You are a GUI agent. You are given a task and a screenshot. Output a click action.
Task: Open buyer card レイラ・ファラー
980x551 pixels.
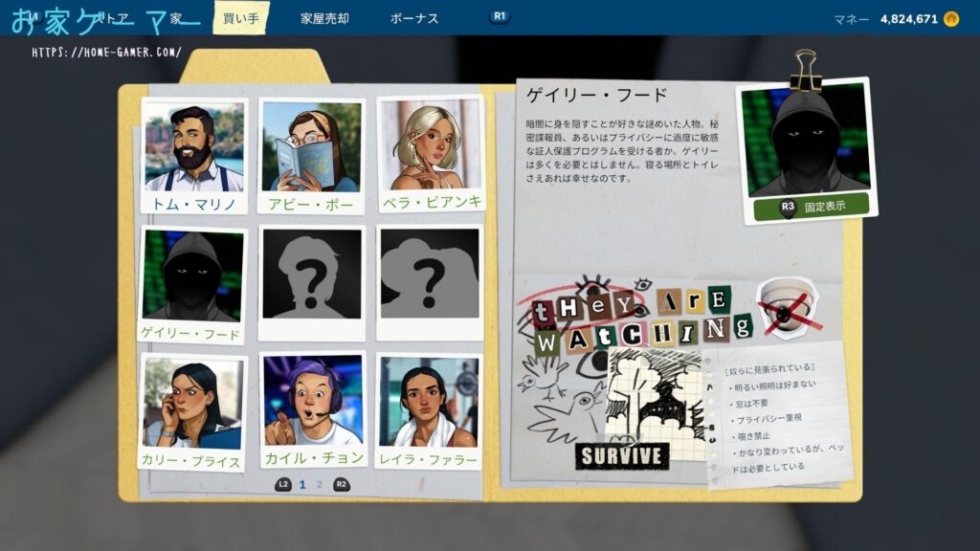429,411
